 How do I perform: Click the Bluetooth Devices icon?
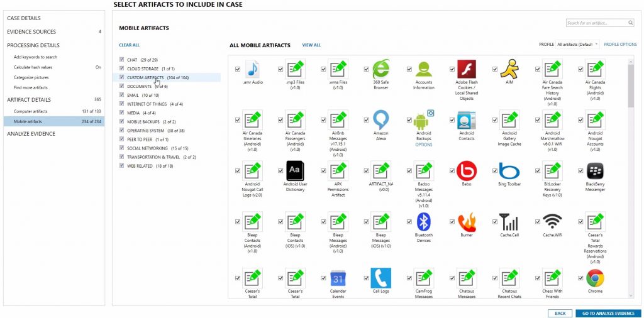click(x=424, y=222)
